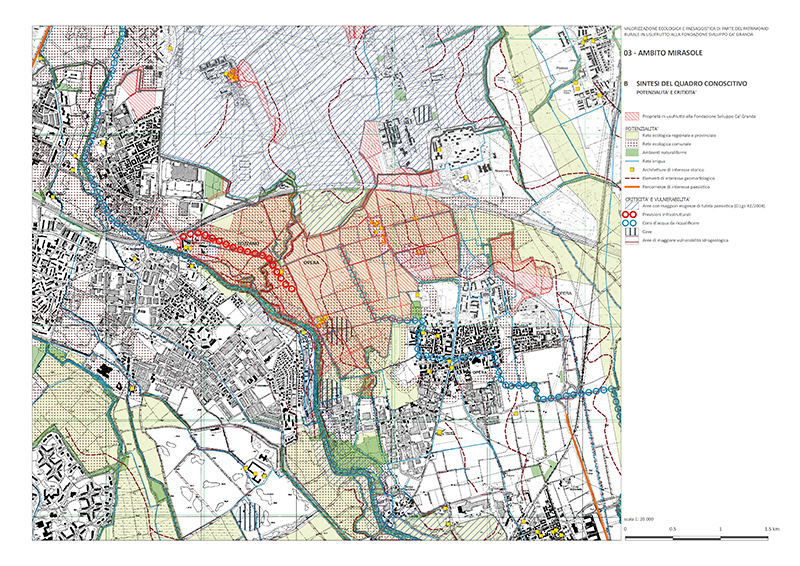Click the dashed red geomorfologico legend line
The image size is (800, 566).
pyautogui.click(x=632, y=180)
